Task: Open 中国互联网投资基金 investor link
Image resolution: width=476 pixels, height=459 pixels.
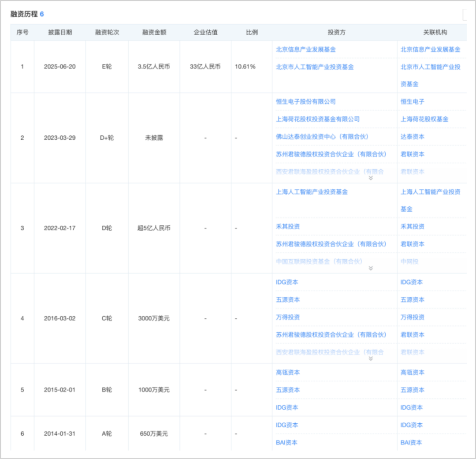Action: pos(319,261)
